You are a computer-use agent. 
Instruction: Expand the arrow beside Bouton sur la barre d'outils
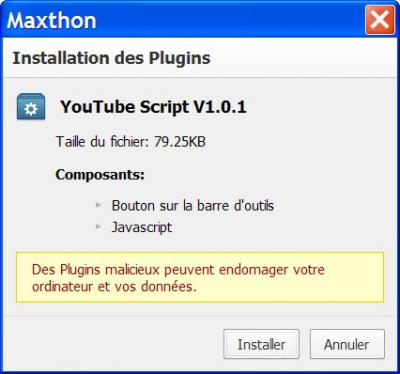point(98,205)
